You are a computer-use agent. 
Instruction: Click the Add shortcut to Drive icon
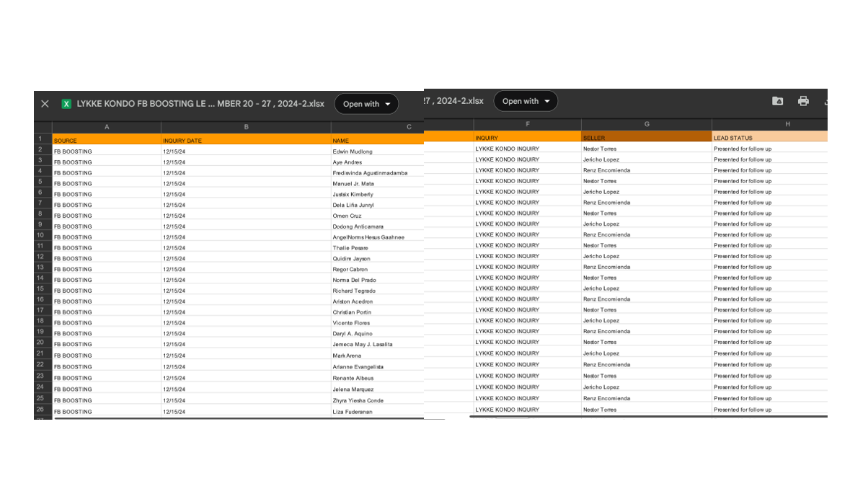pyautogui.click(x=778, y=101)
